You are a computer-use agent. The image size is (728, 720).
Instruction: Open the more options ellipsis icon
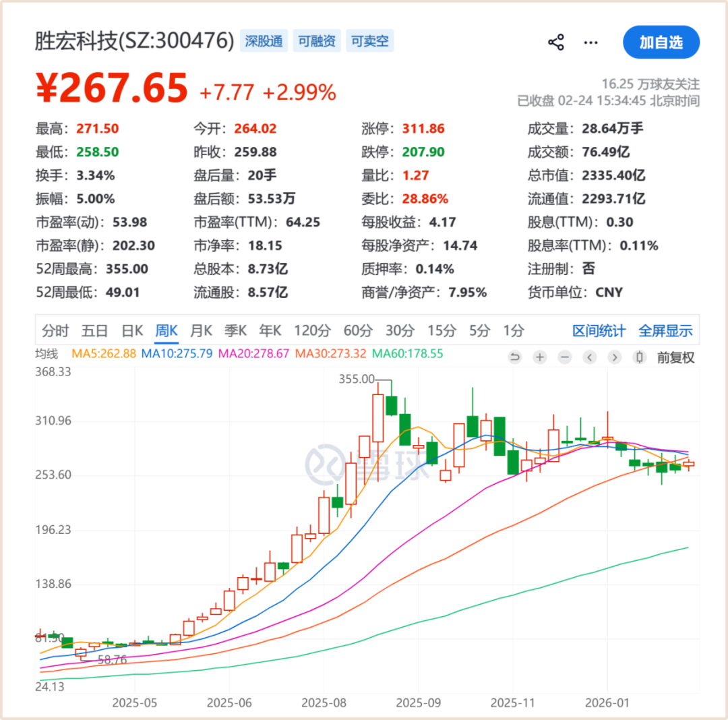click(590, 42)
